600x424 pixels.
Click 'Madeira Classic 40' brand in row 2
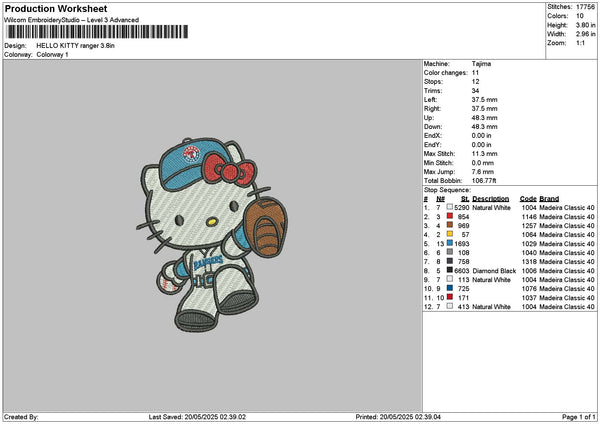(x=567, y=217)
